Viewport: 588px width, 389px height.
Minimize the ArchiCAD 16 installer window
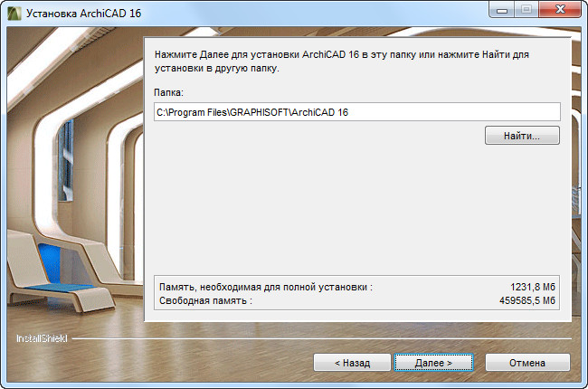click(x=502, y=10)
